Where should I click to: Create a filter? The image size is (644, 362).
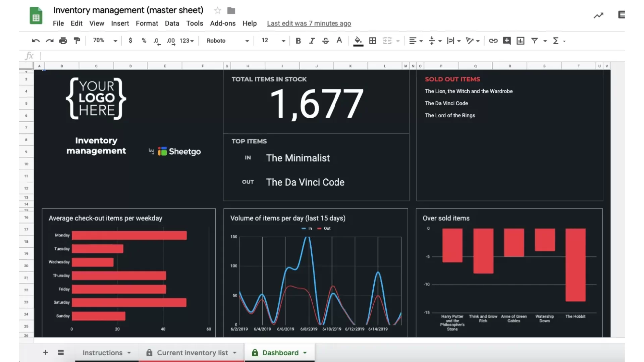coord(534,41)
